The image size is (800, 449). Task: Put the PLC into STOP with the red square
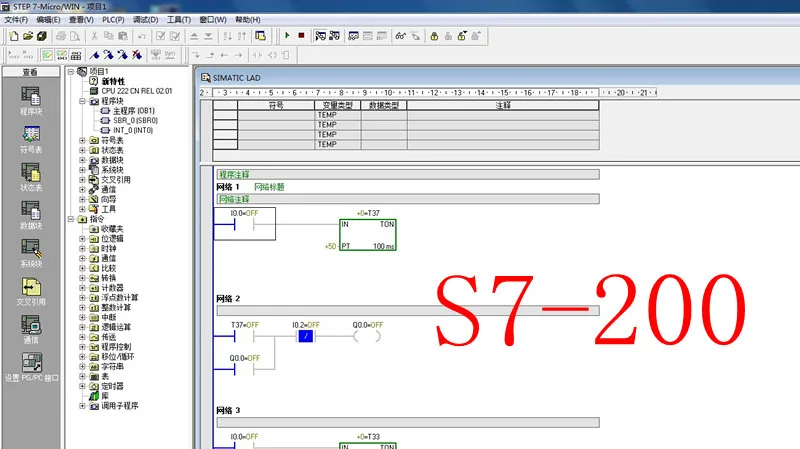pyautogui.click(x=302, y=36)
